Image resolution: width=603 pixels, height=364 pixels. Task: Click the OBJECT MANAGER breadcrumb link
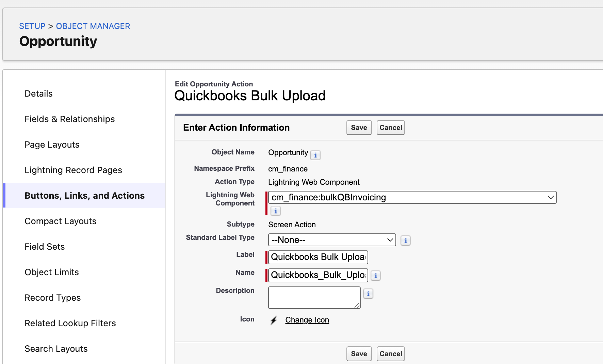(93, 26)
